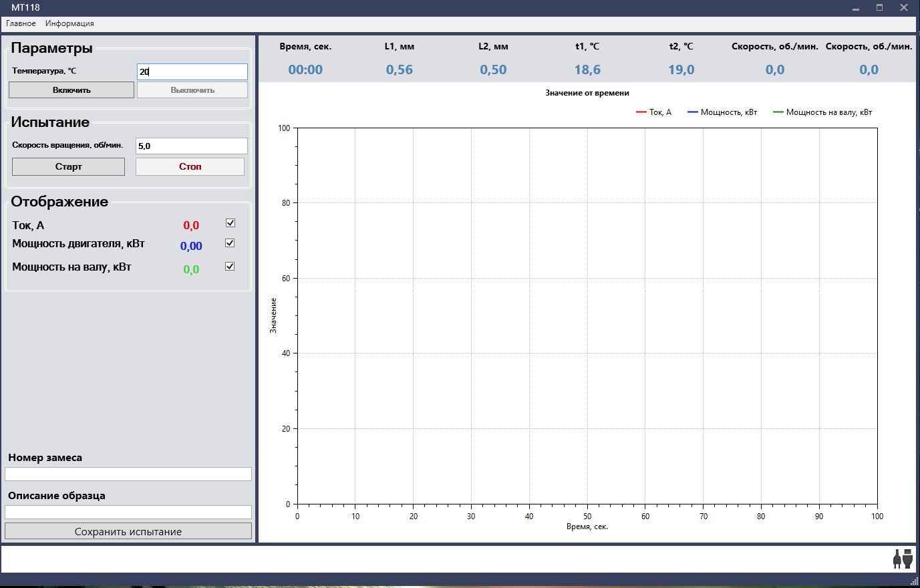Click the Скорость вращения input field

(192, 146)
